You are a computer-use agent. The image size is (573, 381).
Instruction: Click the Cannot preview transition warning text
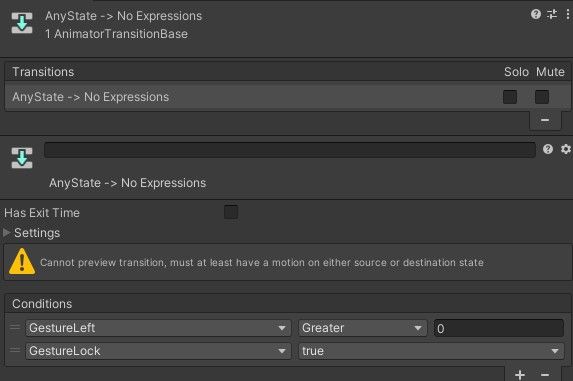point(262,262)
